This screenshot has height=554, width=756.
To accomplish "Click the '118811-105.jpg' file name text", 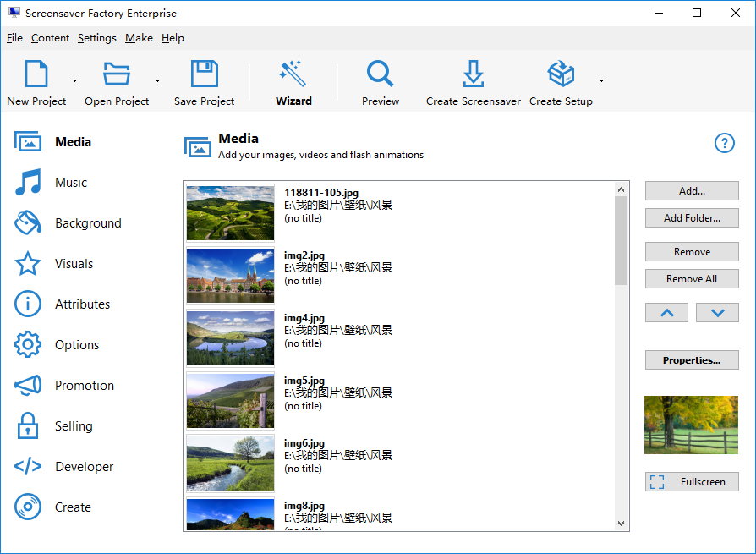I will pos(321,192).
